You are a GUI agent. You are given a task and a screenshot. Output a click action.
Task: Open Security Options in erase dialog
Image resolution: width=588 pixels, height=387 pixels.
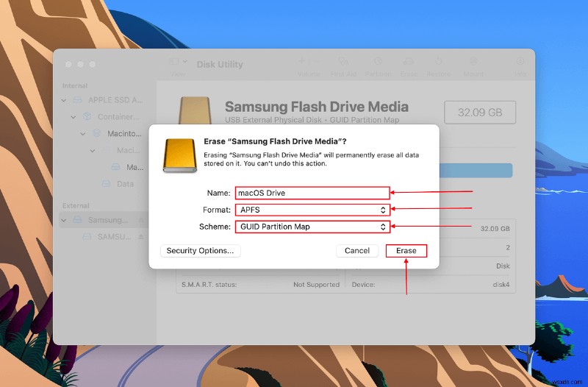pos(200,251)
